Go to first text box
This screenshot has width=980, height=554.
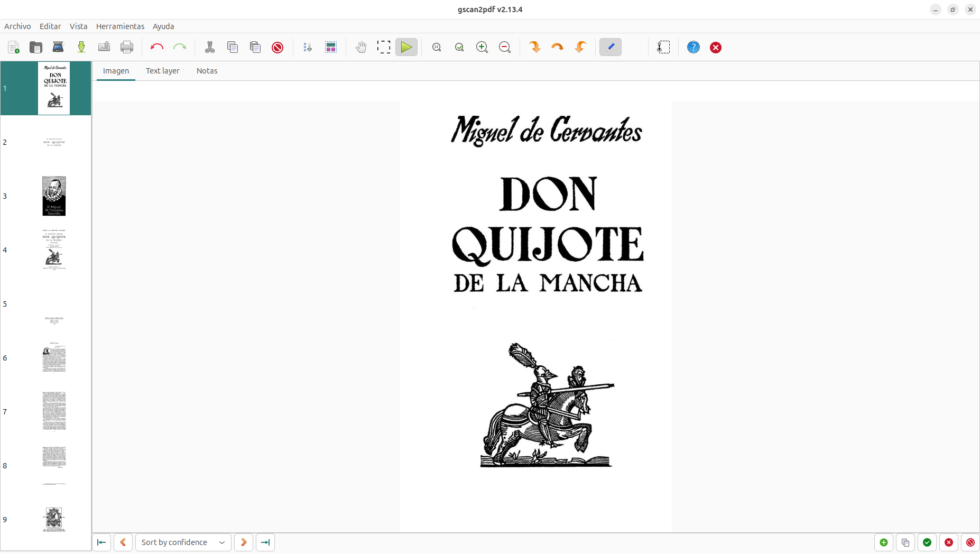coord(101,542)
